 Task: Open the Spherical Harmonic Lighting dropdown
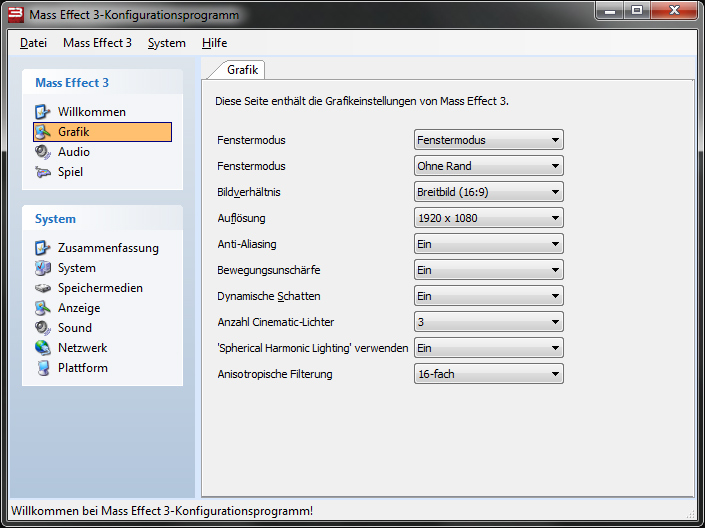pos(489,348)
